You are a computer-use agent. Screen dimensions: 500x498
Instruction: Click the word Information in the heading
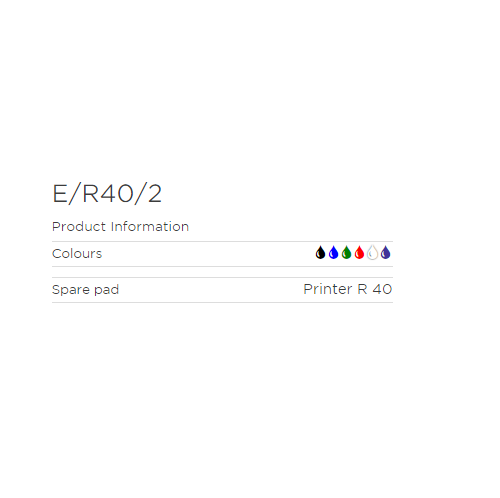pos(150,227)
